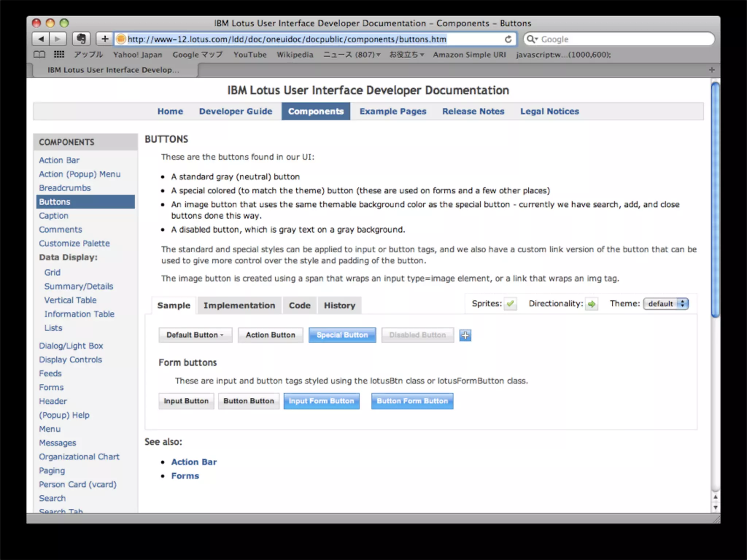Open the Example Pages navigation tab

click(393, 111)
